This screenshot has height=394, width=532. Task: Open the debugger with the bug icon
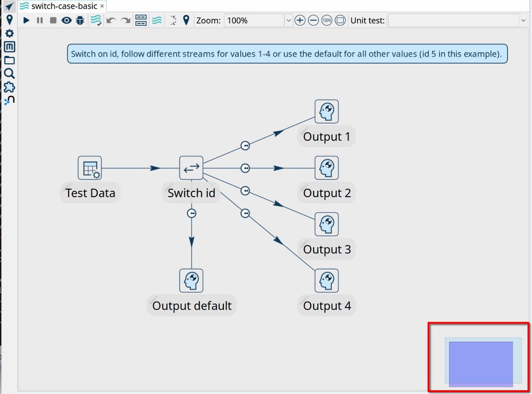[80, 20]
